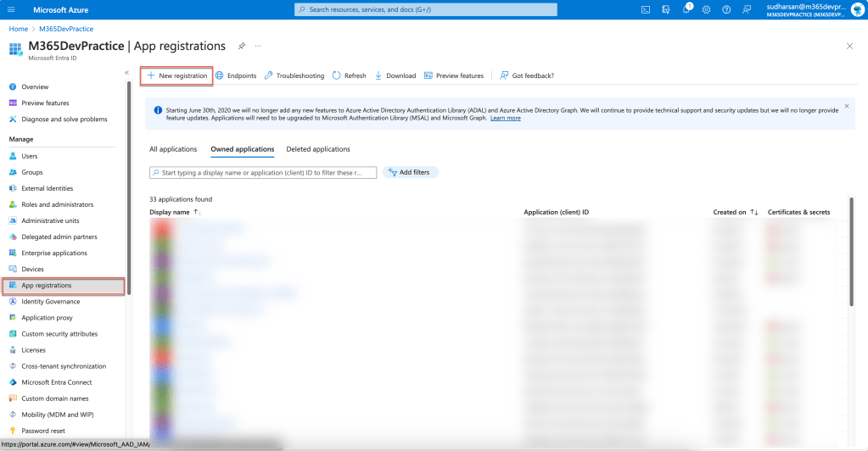
Task: Focus the application name filter box
Action: [x=263, y=172]
